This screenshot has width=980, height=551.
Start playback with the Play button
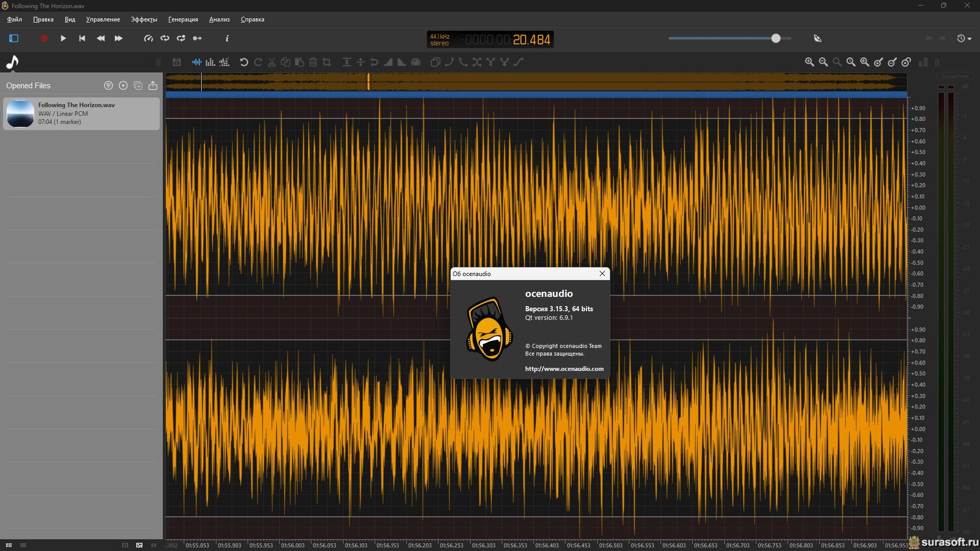(63, 38)
